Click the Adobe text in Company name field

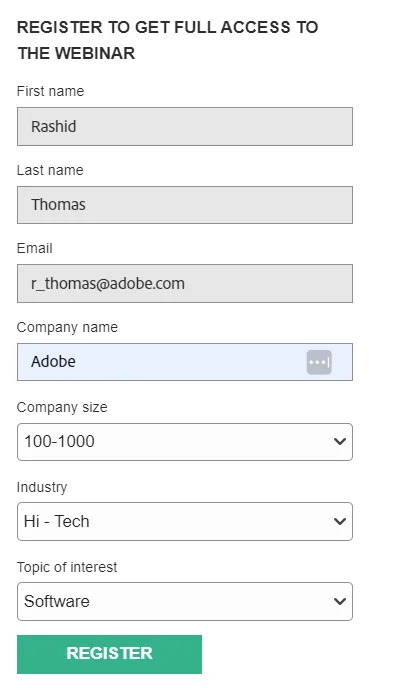[x=53, y=362]
